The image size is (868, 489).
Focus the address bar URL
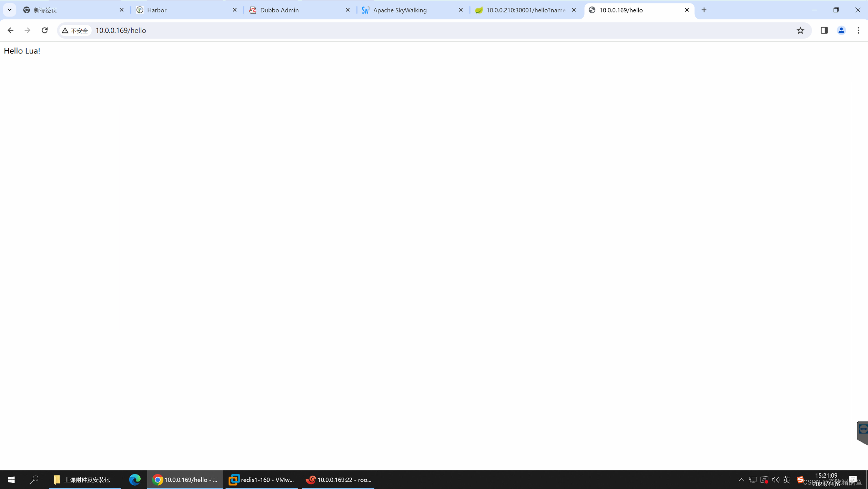point(121,31)
